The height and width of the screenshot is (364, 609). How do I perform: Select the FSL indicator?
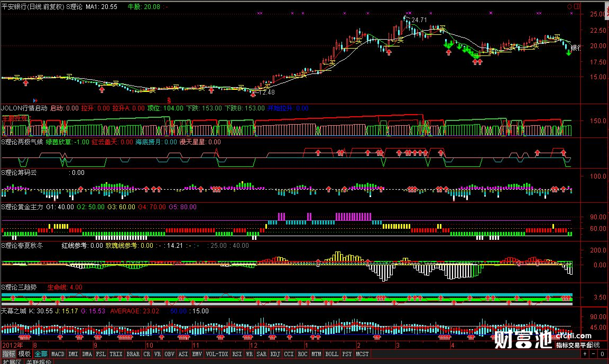point(100,354)
